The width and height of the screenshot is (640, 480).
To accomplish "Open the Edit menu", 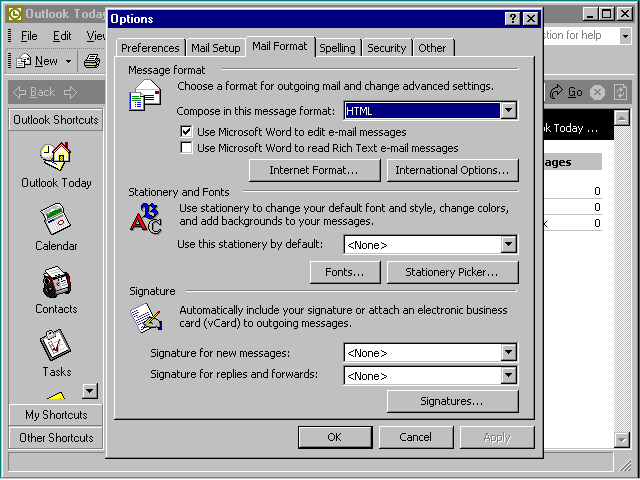I will coord(62,36).
